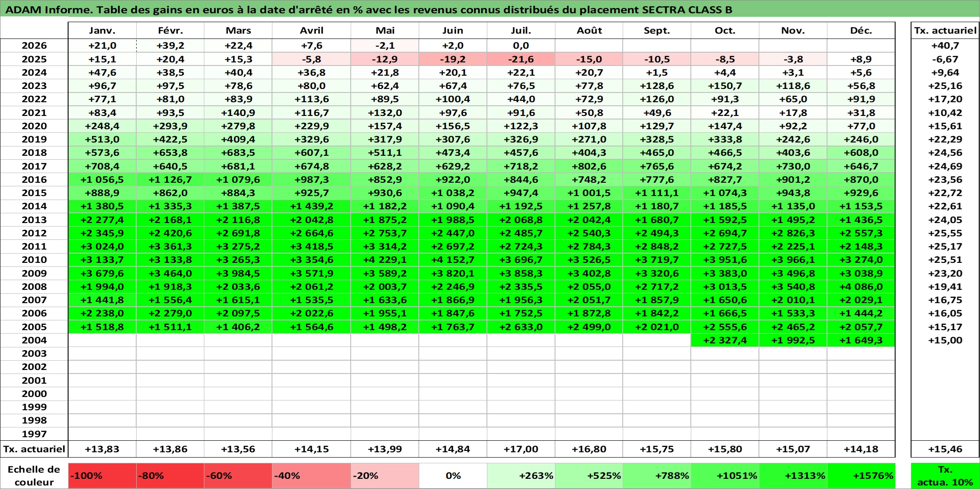Click the +1 649,3 cell in the 2004 row

pos(861,340)
